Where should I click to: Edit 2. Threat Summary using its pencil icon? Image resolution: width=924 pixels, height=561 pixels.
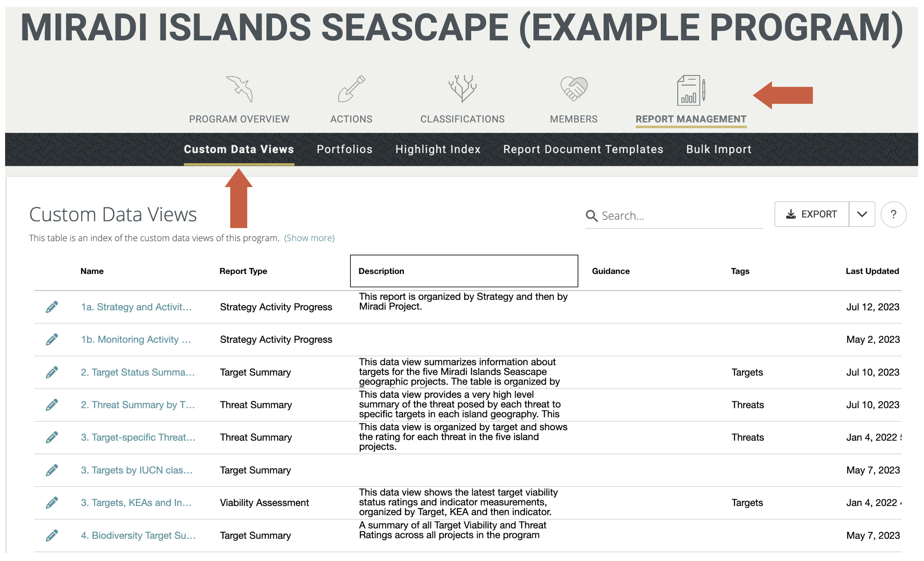52,404
